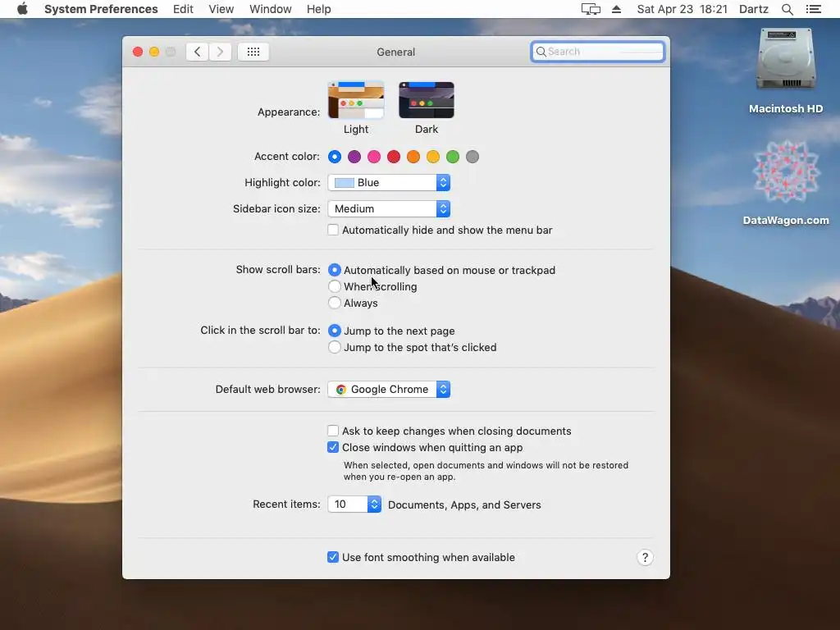Open the Highlight color dropdown

pos(389,183)
